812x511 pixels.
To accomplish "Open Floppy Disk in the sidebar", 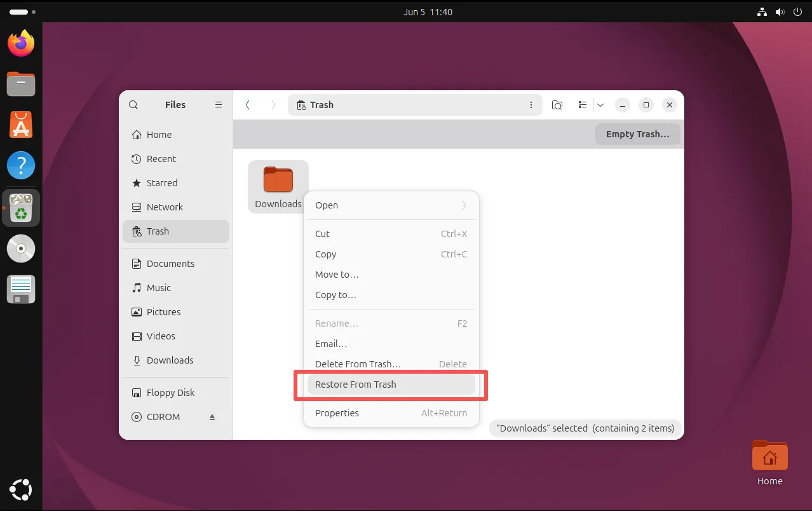I will click(176, 393).
